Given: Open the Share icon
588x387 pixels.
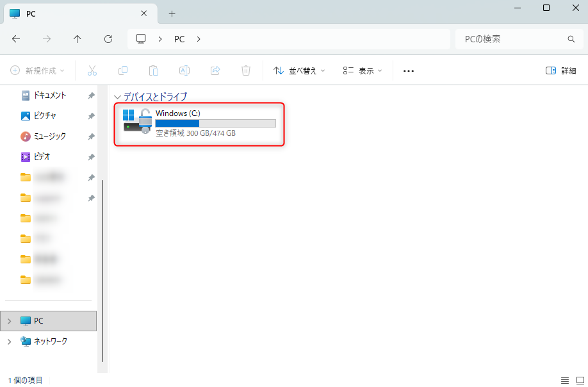Looking at the screenshot, I should click(x=215, y=70).
